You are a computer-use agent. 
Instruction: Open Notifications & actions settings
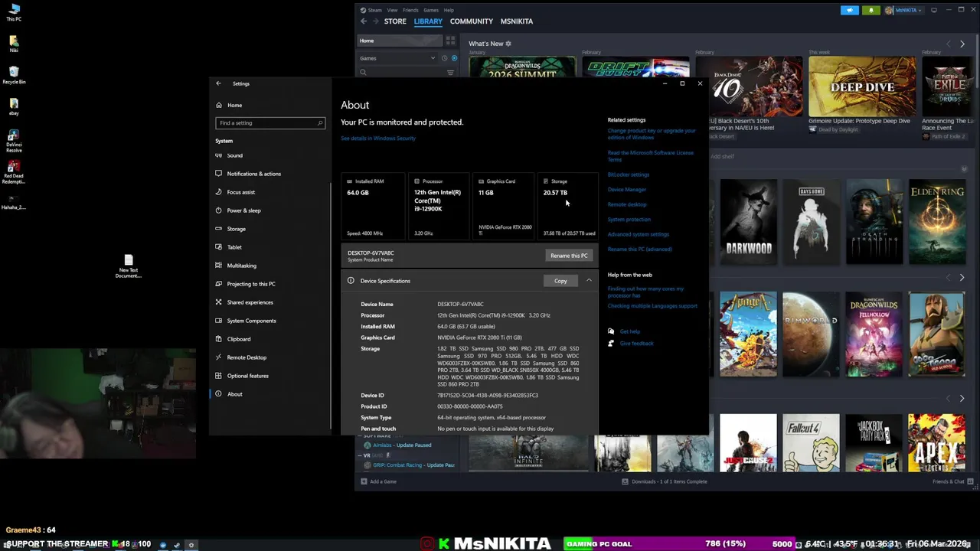253,174
